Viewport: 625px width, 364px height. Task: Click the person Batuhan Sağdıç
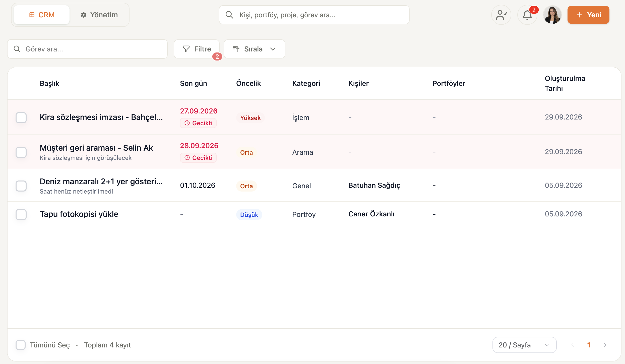pos(374,186)
